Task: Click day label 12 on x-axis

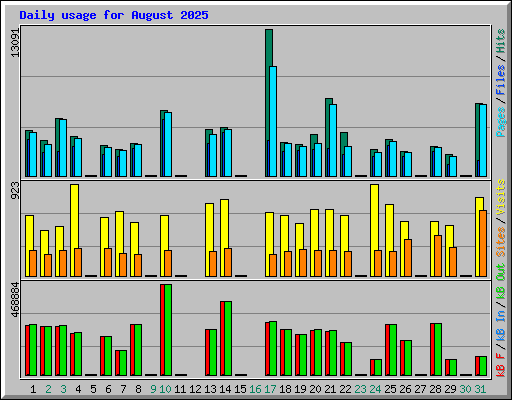Action: click(x=195, y=389)
